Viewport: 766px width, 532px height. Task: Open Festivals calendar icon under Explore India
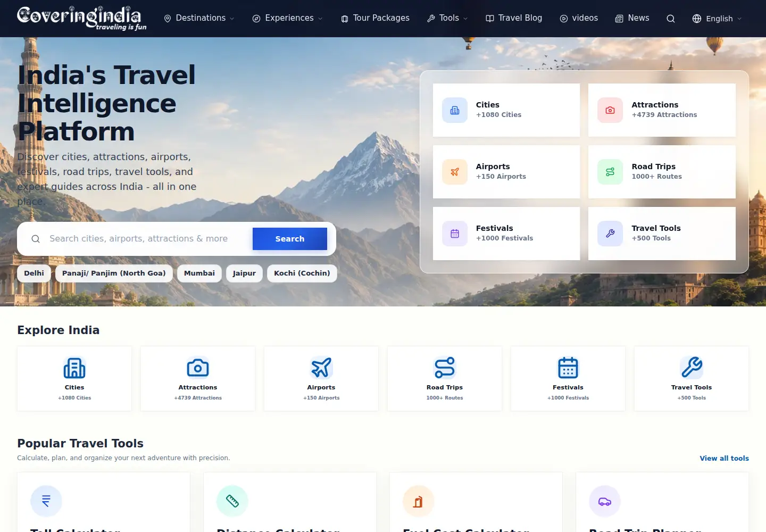tap(568, 368)
